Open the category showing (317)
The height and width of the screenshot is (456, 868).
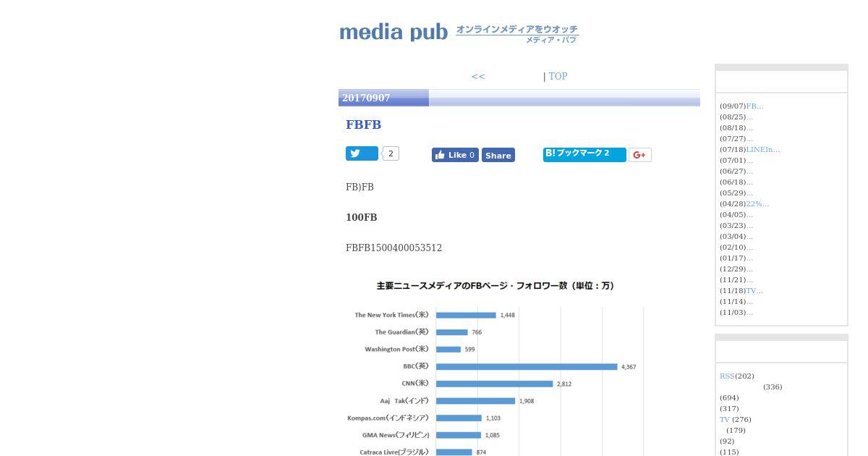pos(729,408)
